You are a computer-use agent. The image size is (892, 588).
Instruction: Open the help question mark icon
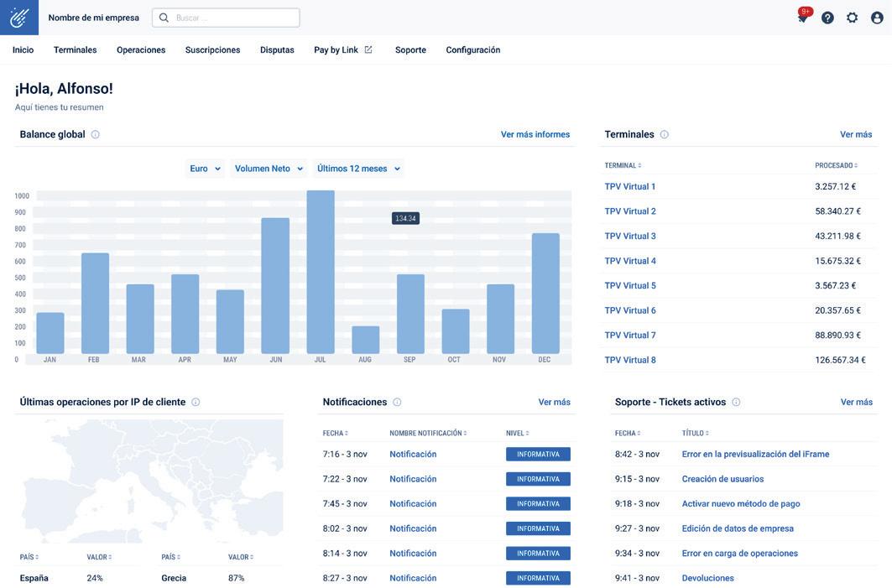[827, 18]
